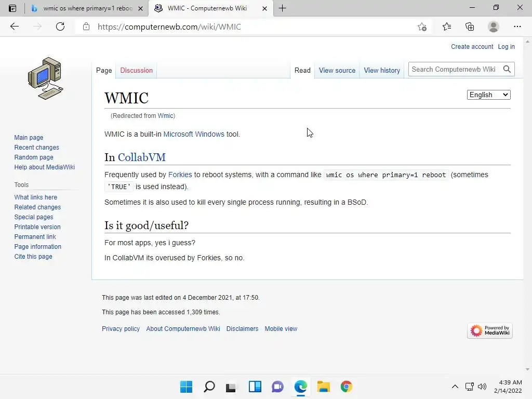The height and width of the screenshot is (399, 532).
Task: Open Recent changes in sidebar
Action: click(x=37, y=147)
